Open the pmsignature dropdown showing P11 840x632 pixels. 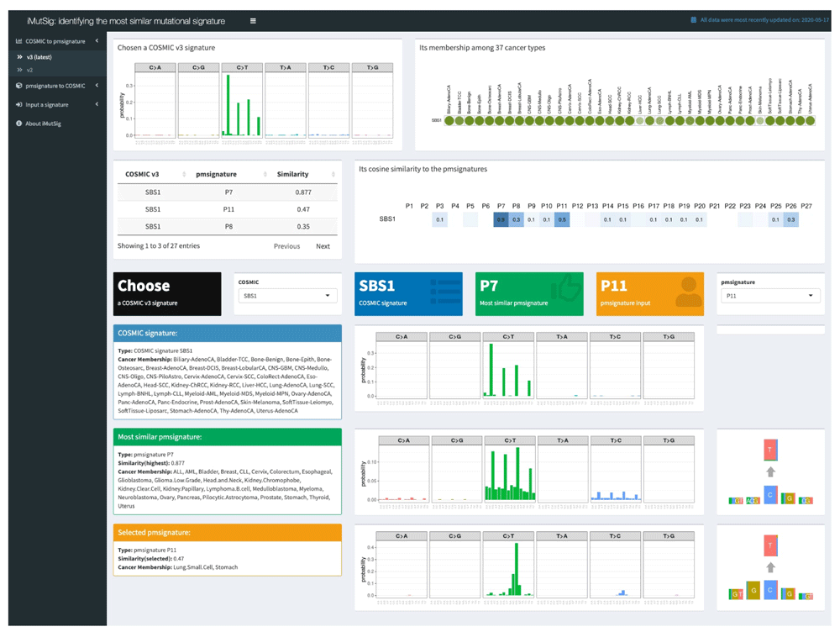pos(769,296)
